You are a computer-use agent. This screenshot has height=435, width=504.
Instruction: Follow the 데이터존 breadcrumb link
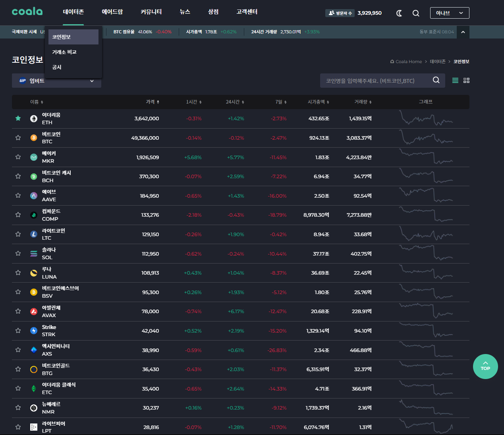click(438, 62)
